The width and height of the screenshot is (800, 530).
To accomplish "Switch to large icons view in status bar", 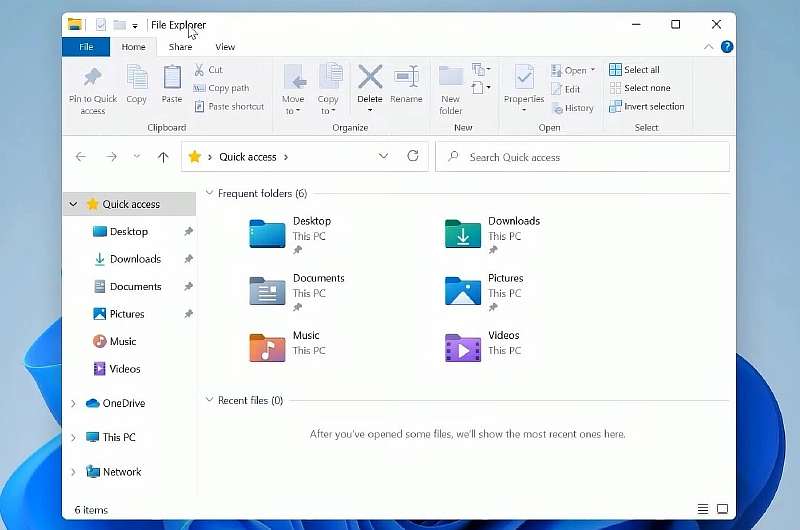I will pos(722,510).
